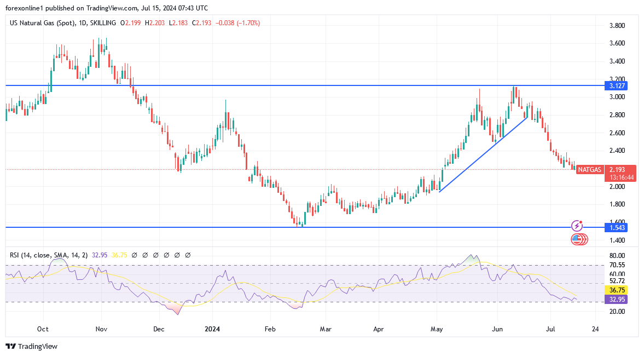
Task: Click the blue 1.543 support price label
Action: (x=617, y=227)
